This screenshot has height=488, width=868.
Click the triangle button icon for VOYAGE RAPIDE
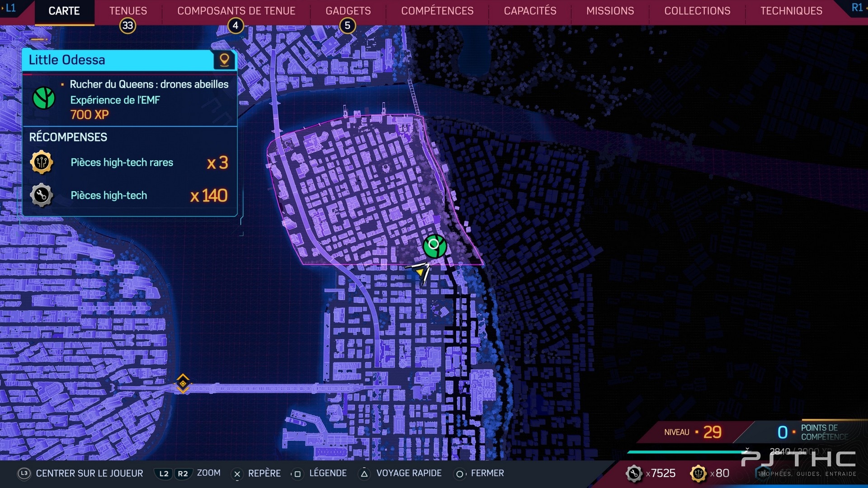pyautogui.click(x=364, y=474)
